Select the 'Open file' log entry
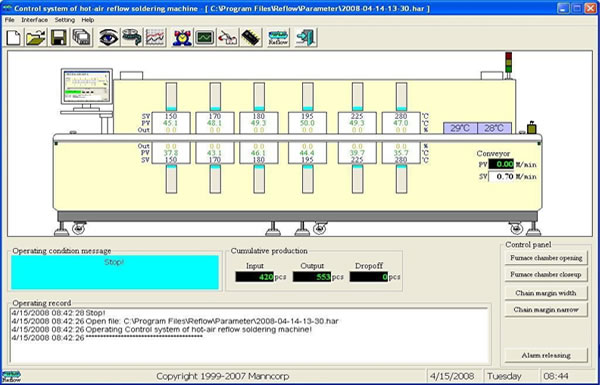The image size is (600, 385). coord(175,321)
